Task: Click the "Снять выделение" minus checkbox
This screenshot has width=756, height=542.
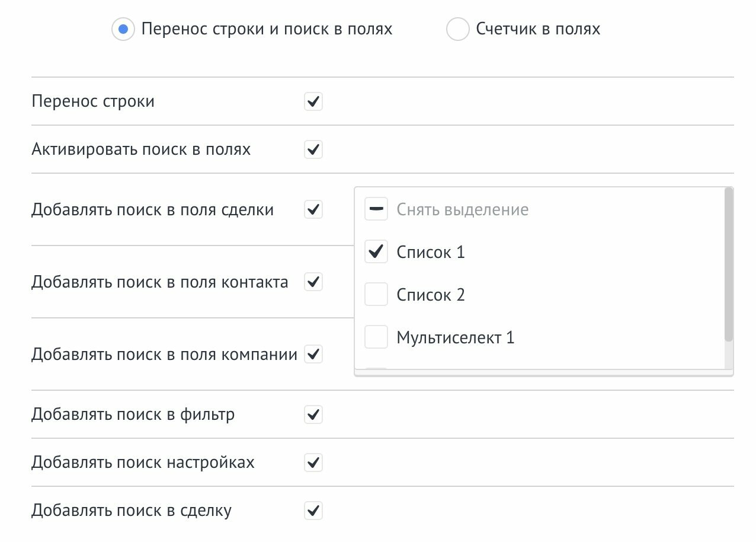Action: coord(376,209)
